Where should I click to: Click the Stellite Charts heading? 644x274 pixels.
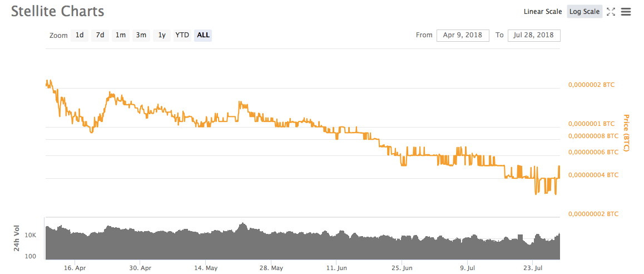point(57,12)
